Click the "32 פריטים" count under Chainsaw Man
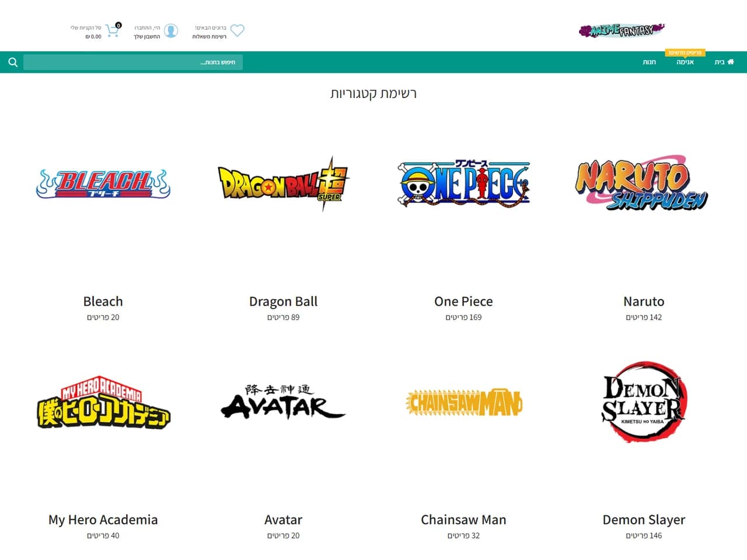 [464, 535]
